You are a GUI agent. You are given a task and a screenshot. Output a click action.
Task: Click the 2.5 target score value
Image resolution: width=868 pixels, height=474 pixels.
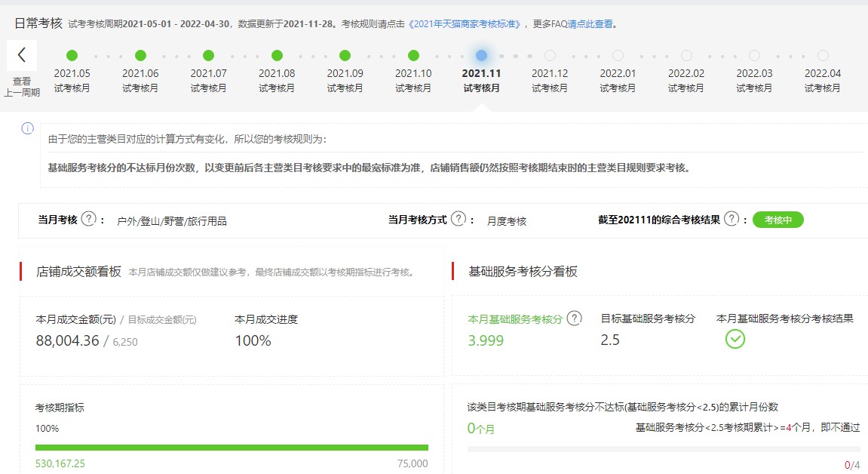(610, 340)
